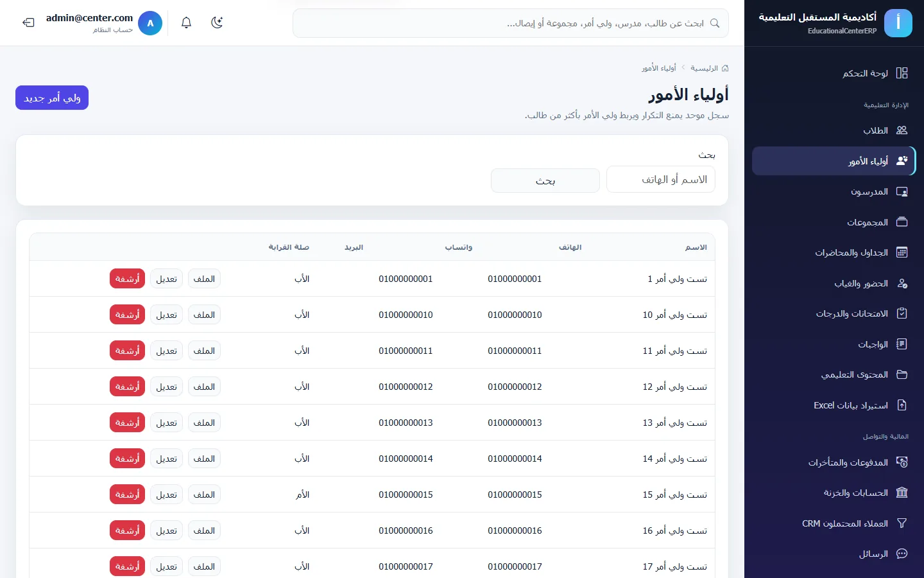The height and width of the screenshot is (578, 924).
Task: Open الملف for تست ولي أمر 1
Action: tap(204, 279)
